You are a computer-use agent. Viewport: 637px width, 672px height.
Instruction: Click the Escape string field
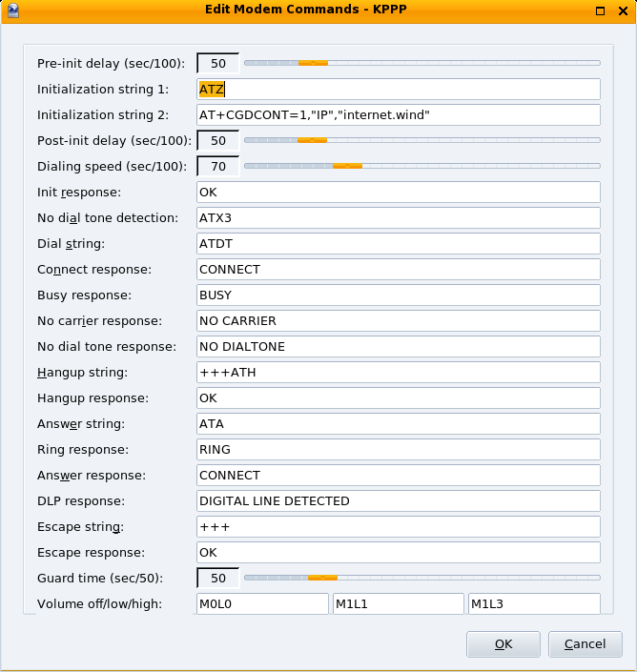[x=399, y=526]
